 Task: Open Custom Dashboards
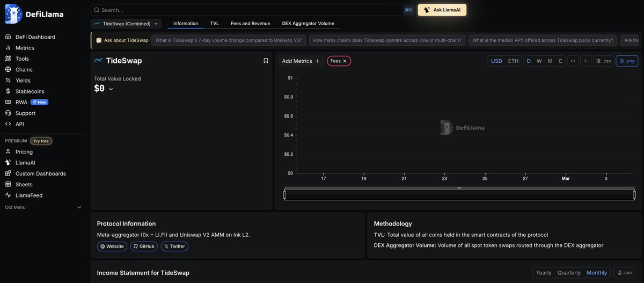click(35, 173)
